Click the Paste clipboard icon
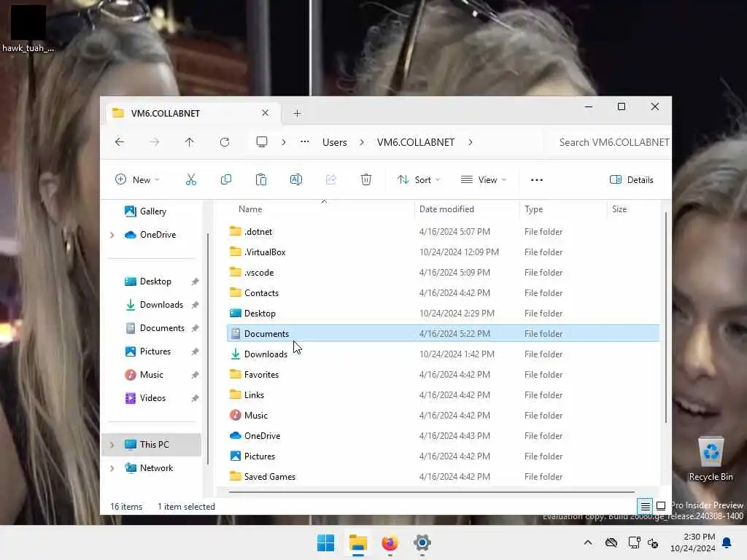The width and height of the screenshot is (747, 560). [261, 179]
